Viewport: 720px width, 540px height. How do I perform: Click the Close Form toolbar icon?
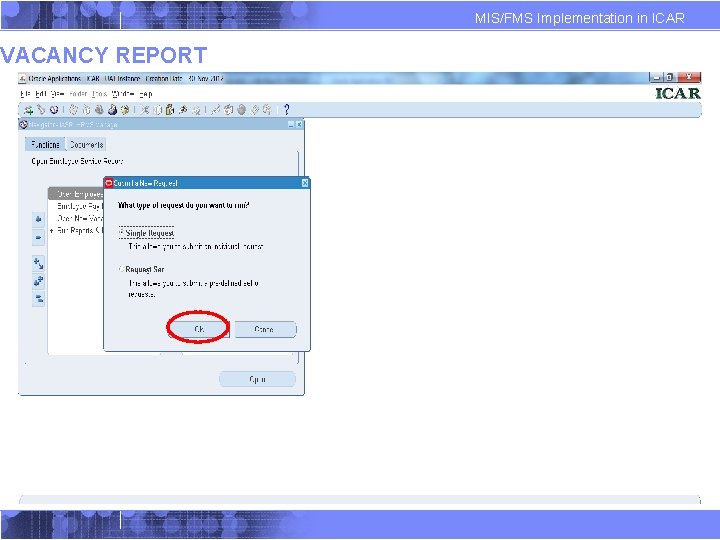[125, 110]
